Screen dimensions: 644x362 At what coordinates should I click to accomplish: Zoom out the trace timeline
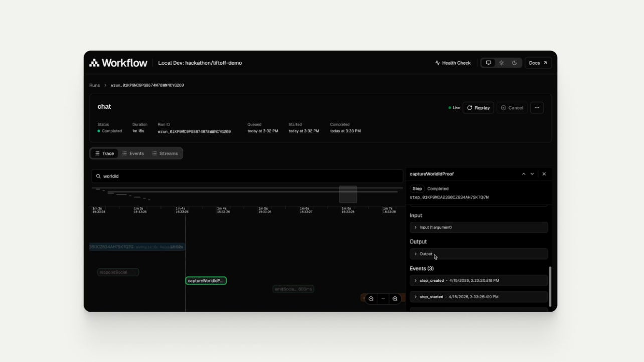[x=371, y=299]
